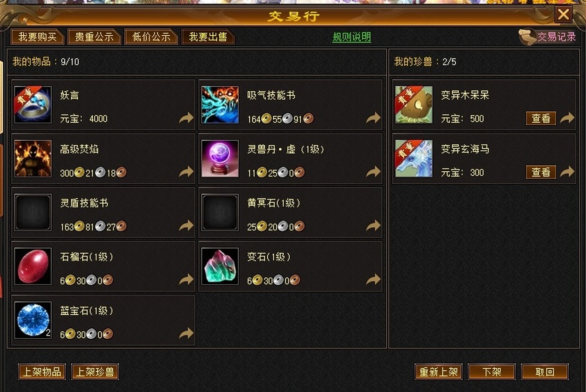The image size is (586, 392).
Task: Click the 下架 button
Action: coord(492,372)
